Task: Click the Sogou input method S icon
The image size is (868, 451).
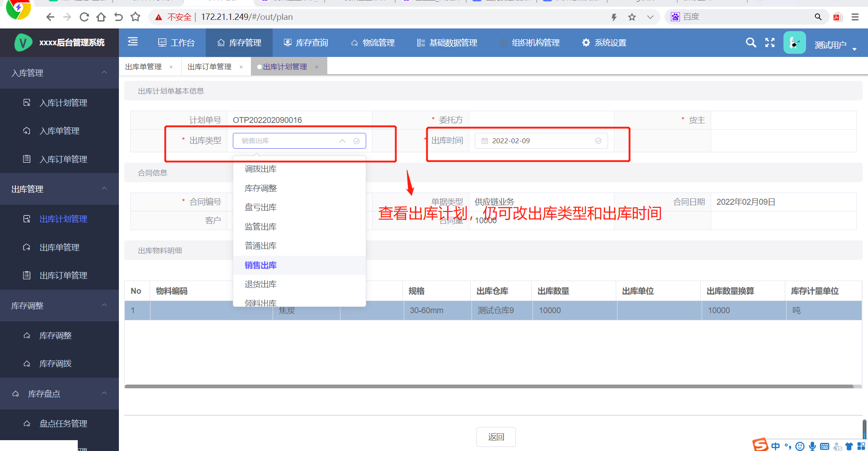Action: click(x=760, y=445)
